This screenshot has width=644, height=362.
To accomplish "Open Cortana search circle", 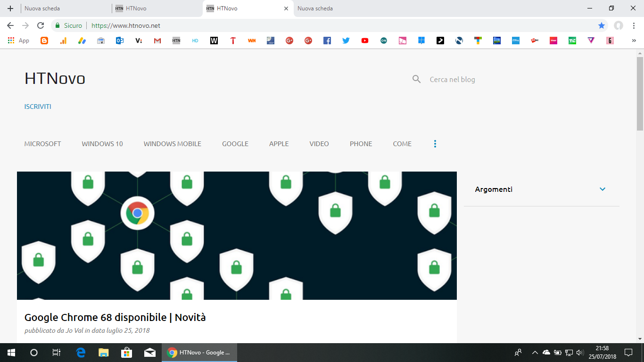I will (33, 353).
